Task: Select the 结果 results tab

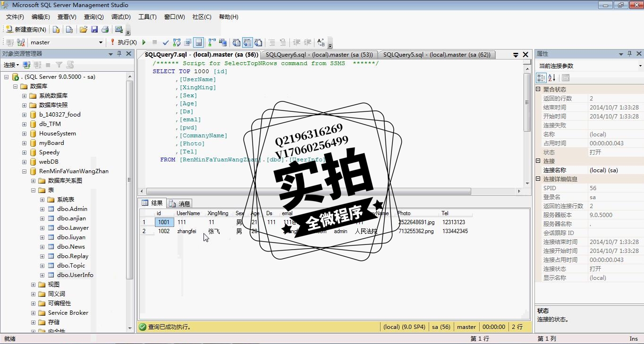Action: coord(153,203)
